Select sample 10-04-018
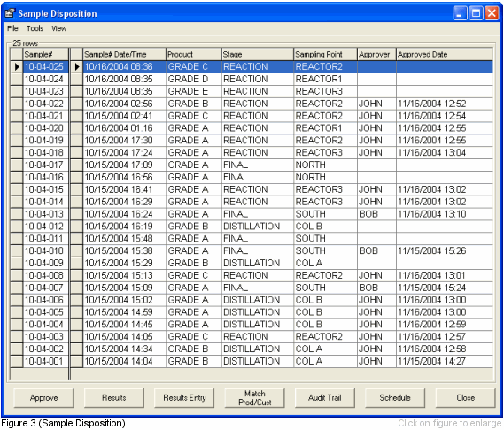 click(x=46, y=152)
